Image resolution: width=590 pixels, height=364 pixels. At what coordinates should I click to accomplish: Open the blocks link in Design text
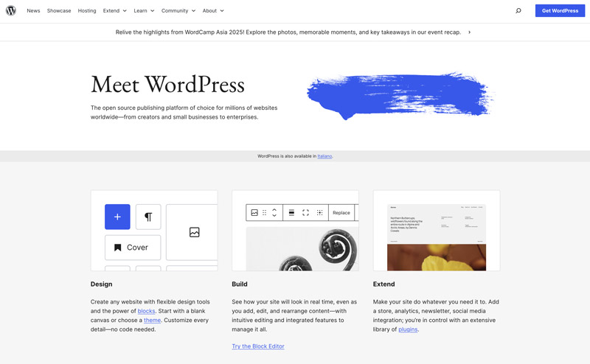pos(146,311)
